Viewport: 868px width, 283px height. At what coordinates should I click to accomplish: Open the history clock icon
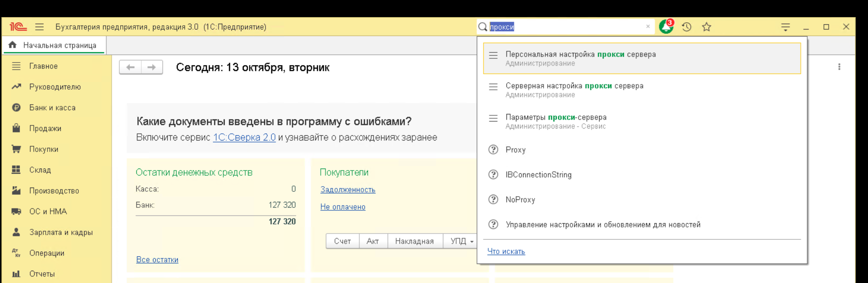point(687,27)
